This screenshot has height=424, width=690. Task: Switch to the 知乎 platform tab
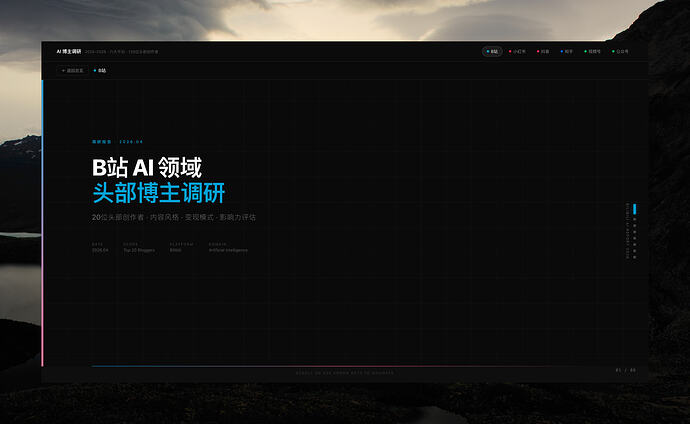(x=567, y=51)
